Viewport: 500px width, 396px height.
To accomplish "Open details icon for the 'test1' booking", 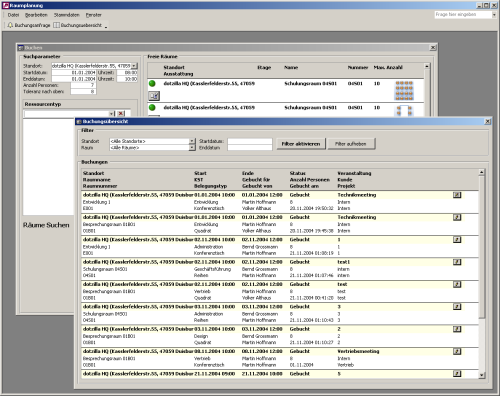I will click(457, 262).
